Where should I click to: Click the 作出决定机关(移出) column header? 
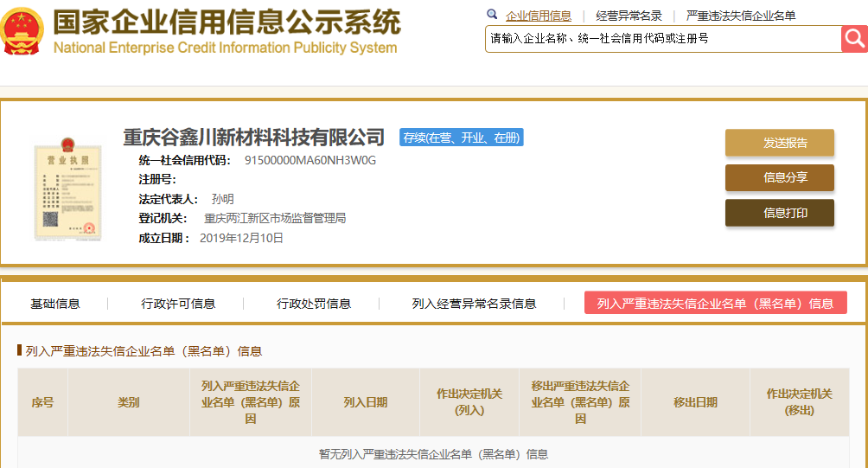(800, 402)
